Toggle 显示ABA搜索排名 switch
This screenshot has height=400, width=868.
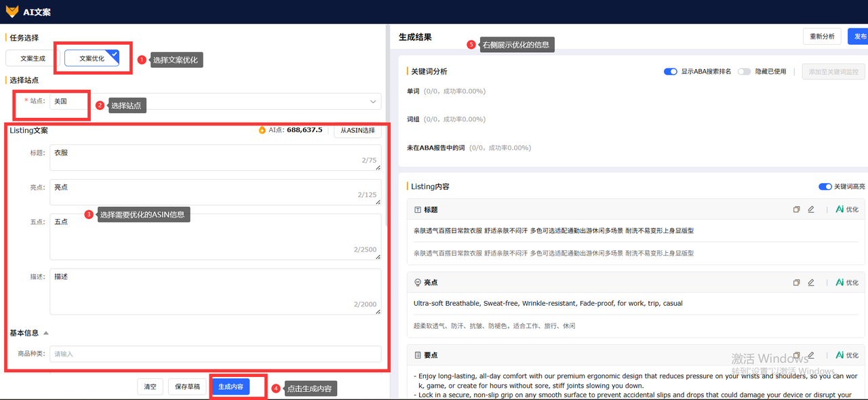click(671, 72)
